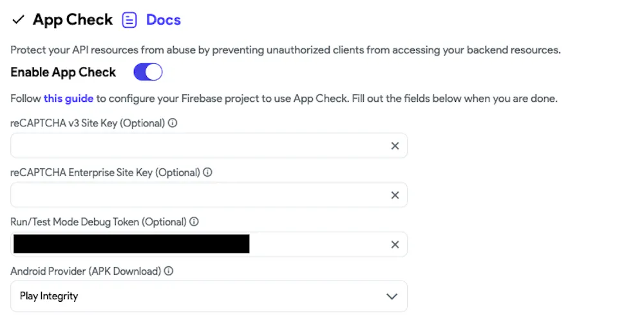Click info icon for Run/Test Mode Debug Token
Image resolution: width=644 pixels, height=325 pixels.
click(194, 221)
